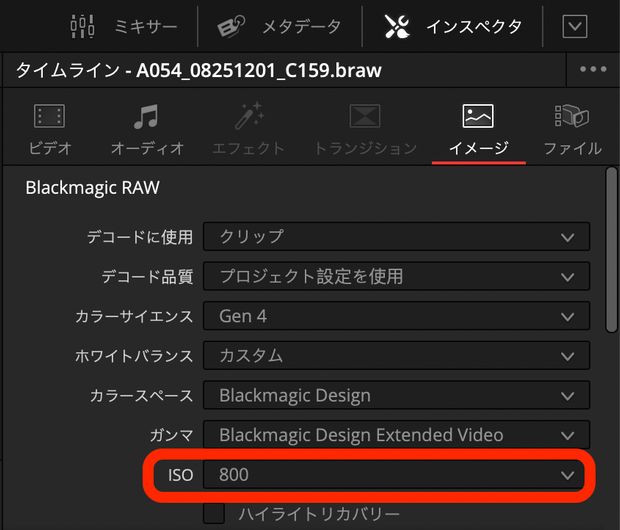Screen dimensions: 620x530
Task: Open the カラーサイエンス Gen 4 dropdown
Action: tap(397, 316)
